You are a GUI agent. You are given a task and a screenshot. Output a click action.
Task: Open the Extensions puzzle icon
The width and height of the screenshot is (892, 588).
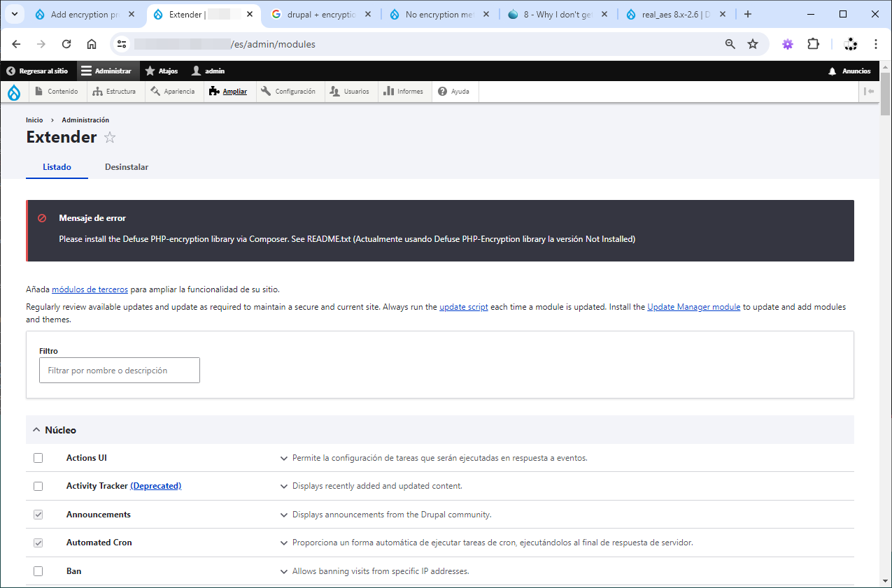pos(813,44)
